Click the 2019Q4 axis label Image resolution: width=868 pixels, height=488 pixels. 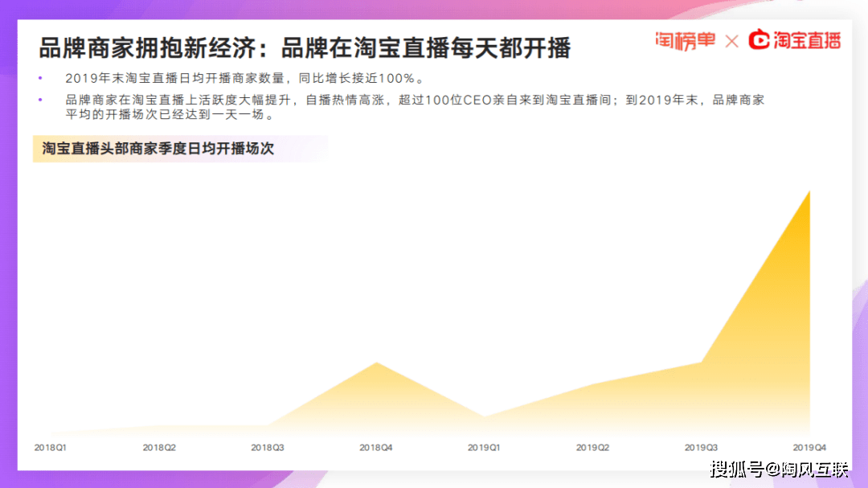(x=809, y=447)
